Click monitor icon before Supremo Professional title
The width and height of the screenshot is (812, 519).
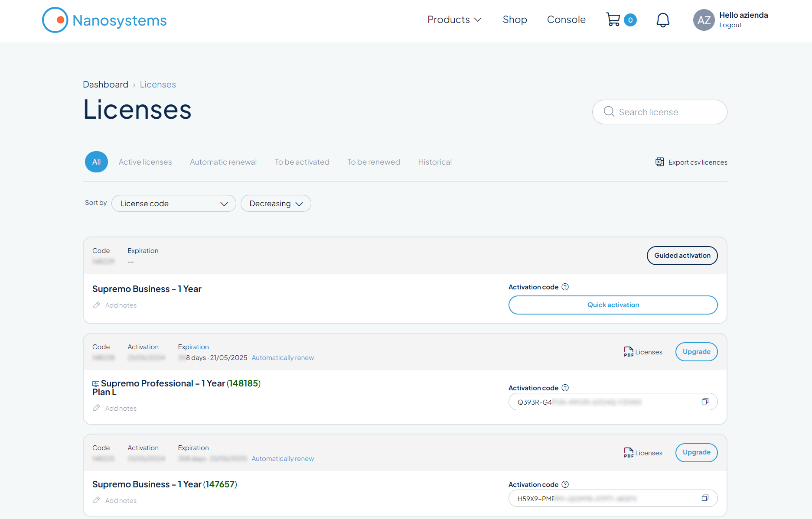point(96,384)
